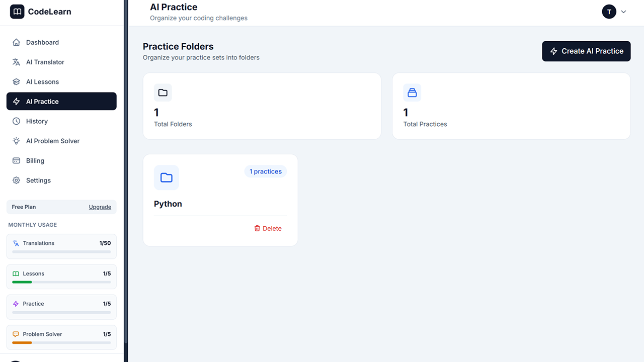Expand the user account dropdown chevron
This screenshot has width=644, height=362.
[624, 12]
